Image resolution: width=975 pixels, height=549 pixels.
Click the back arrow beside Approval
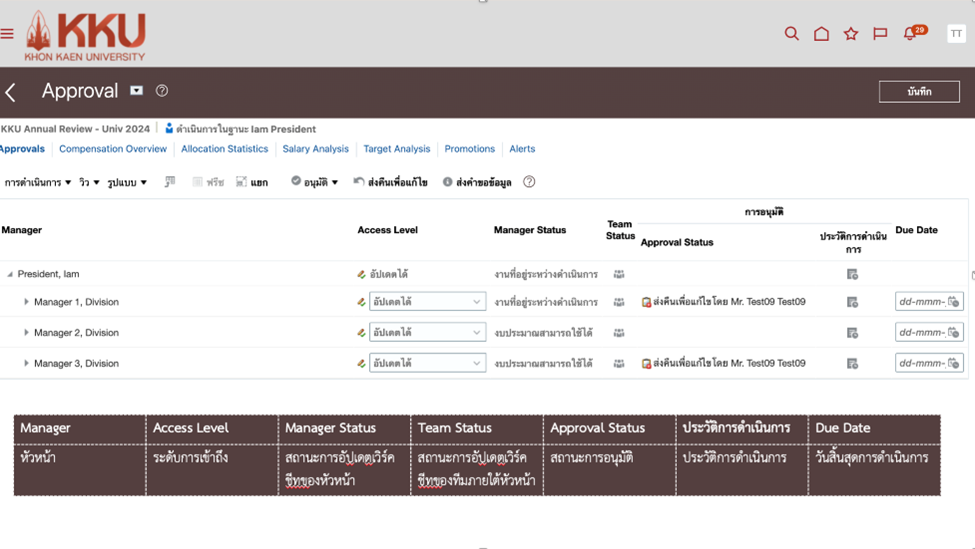click(11, 92)
